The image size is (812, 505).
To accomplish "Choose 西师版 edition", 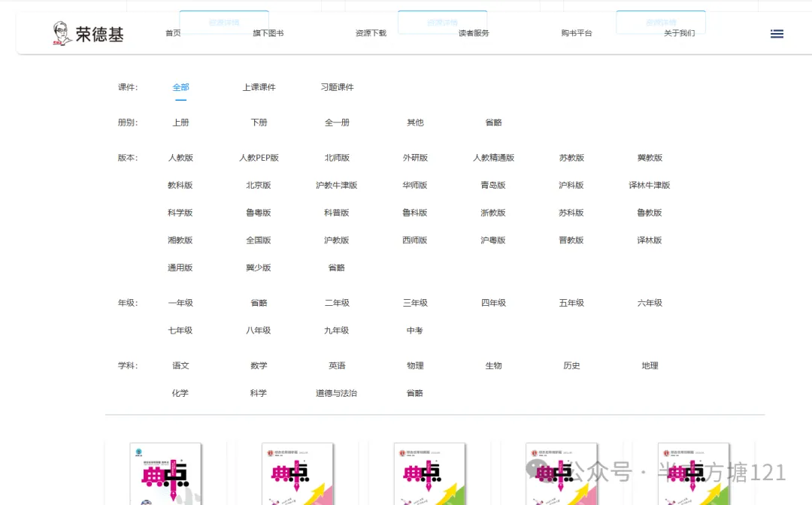I will [415, 240].
